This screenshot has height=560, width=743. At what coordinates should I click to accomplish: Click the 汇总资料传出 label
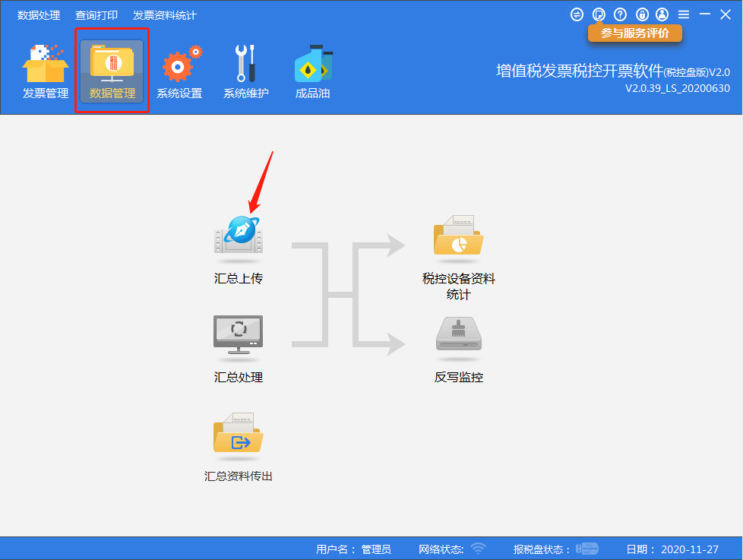click(x=239, y=476)
